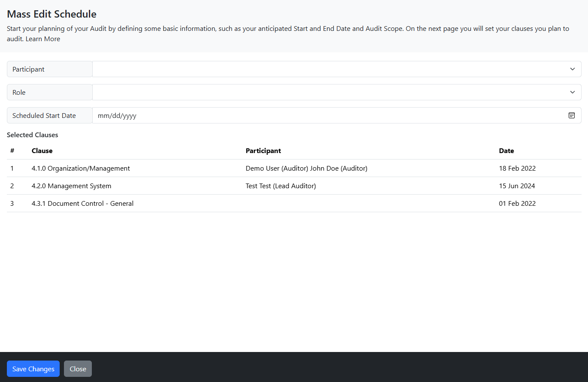Click the Selected Clauses heading
Image resolution: width=588 pixels, height=382 pixels.
(x=33, y=135)
